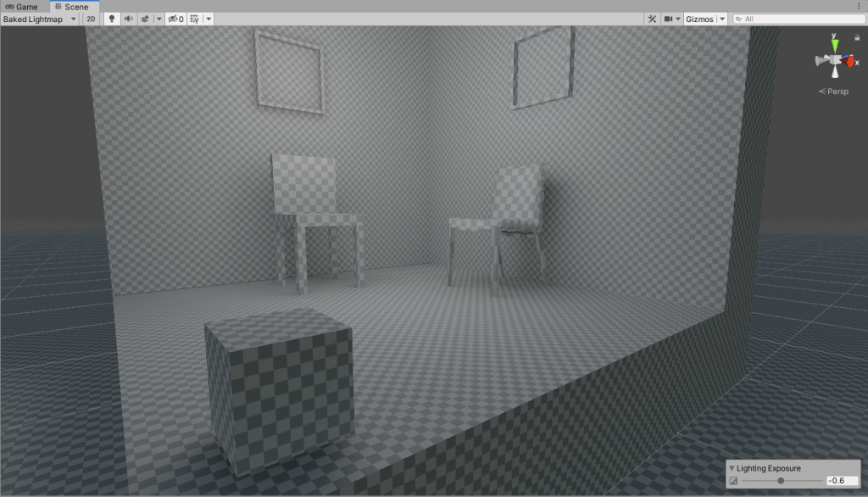
Task: Click the Persp projection label
Action: point(834,91)
